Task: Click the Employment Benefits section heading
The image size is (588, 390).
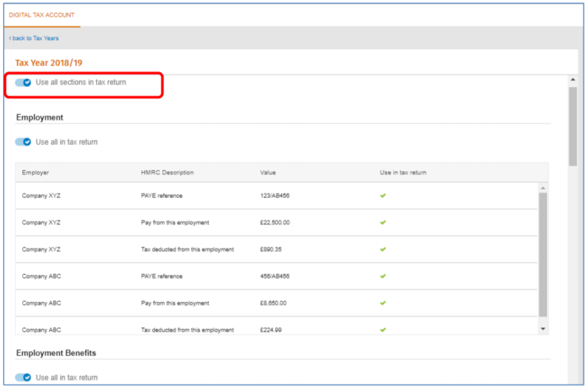Action: pyautogui.click(x=56, y=353)
